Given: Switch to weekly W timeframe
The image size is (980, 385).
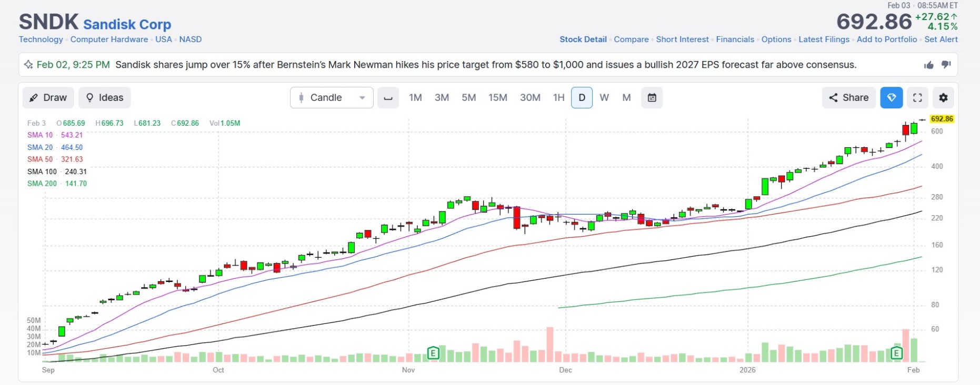Looking at the screenshot, I should 604,98.
